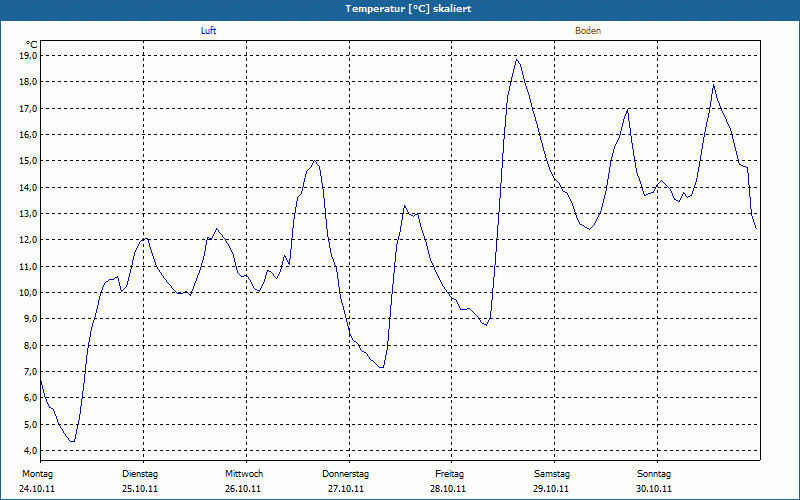Image resolution: width=800 pixels, height=500 pixels.
Task: Click the 'Luft' legend label
Action: pos(208,31)
